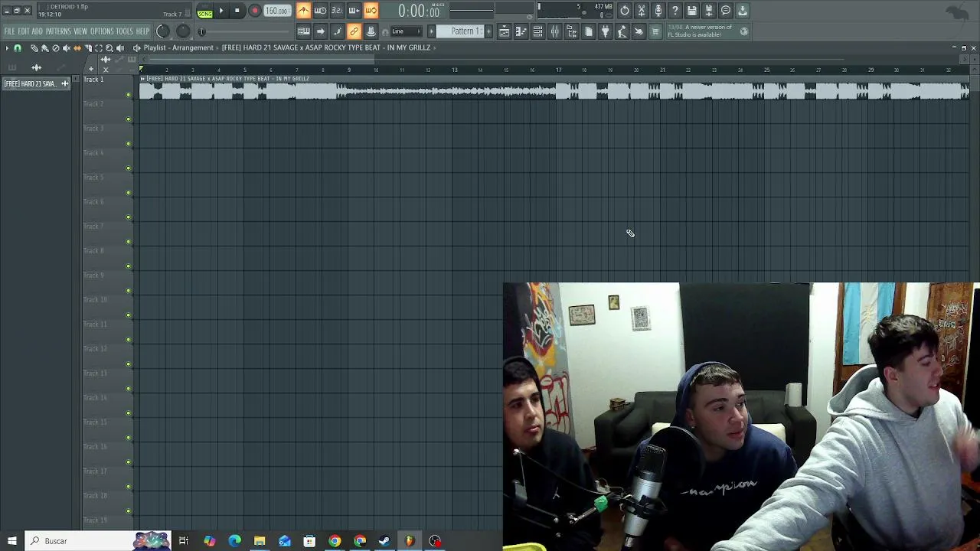Start playback with the Play button
The height and width of the screenshot is (551, 980).
tap(221, 11)
